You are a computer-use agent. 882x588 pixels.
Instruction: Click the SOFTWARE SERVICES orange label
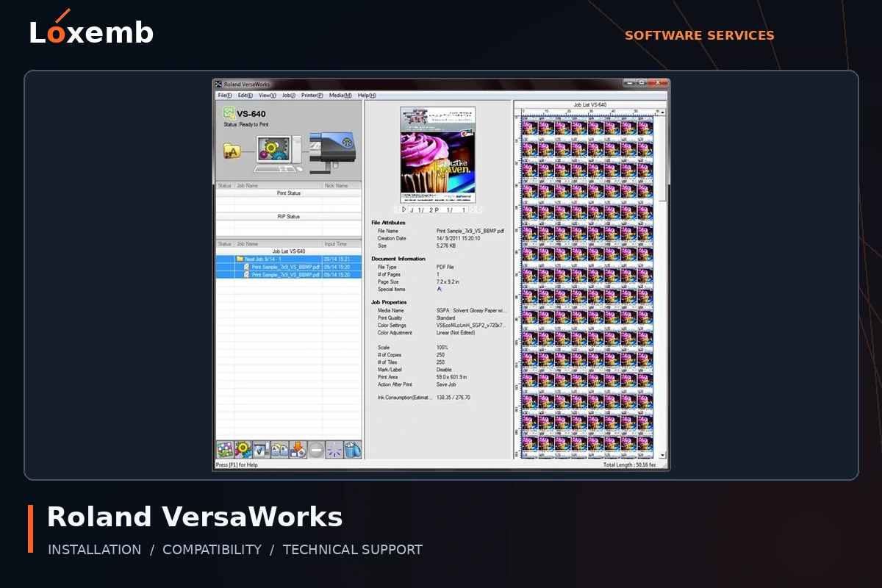pos(700,35)
